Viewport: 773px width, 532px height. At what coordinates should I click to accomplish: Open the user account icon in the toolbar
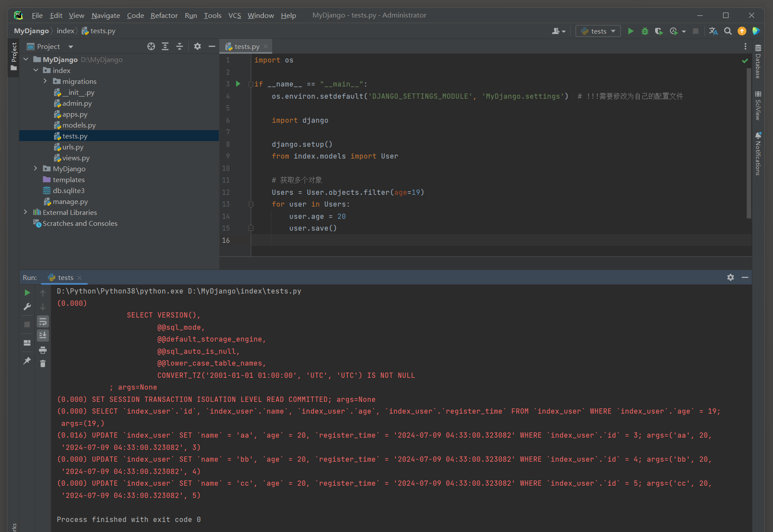point(558,31)
